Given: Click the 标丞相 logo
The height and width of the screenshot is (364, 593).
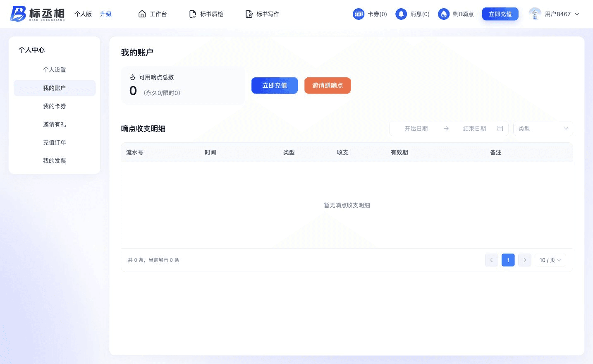Looking at the screenshot, I should tap(37, 14).
